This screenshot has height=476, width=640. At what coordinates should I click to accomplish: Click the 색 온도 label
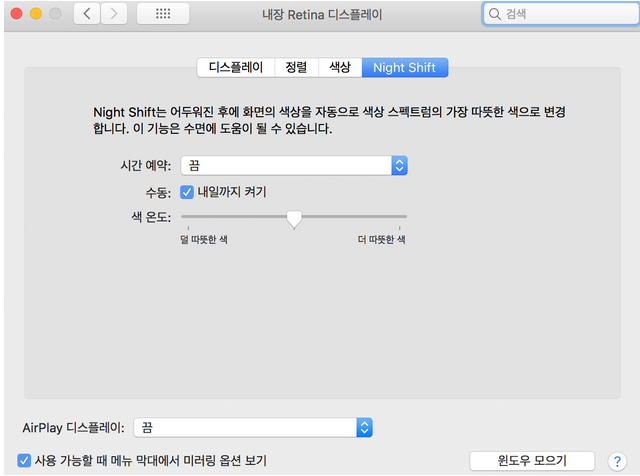[151, 217]
